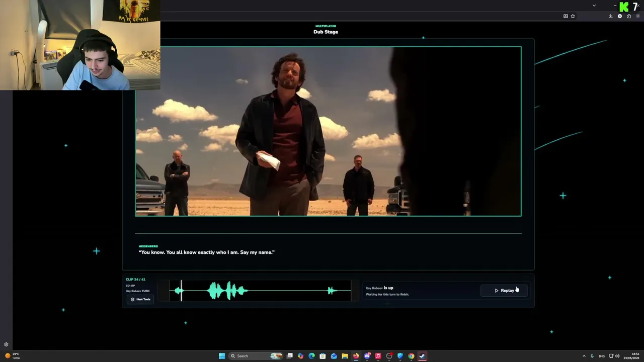The height and width of the screenshot is (362, 644).
Task: Open the clock and date flyout
Action: click(631, 356)
